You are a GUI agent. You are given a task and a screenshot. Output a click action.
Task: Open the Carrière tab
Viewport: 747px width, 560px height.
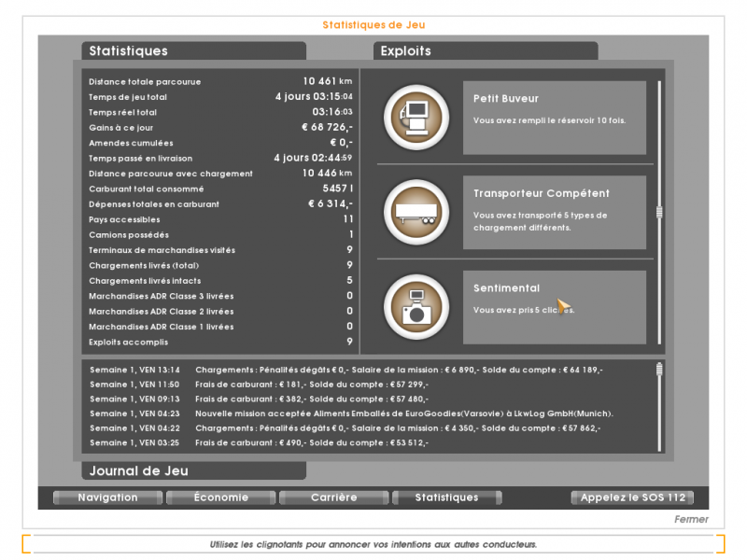pyautogui.click(x=333, y=497)
